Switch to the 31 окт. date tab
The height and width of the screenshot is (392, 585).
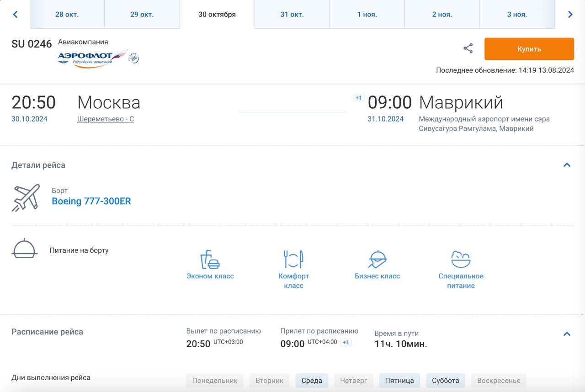[x=292, y=15]
